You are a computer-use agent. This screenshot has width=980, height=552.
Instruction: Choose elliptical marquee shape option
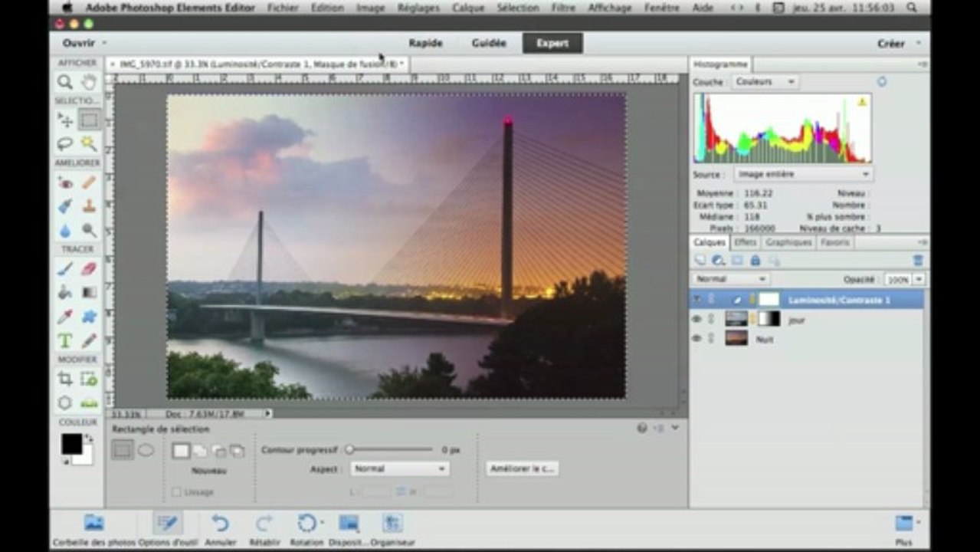(146, 451)
